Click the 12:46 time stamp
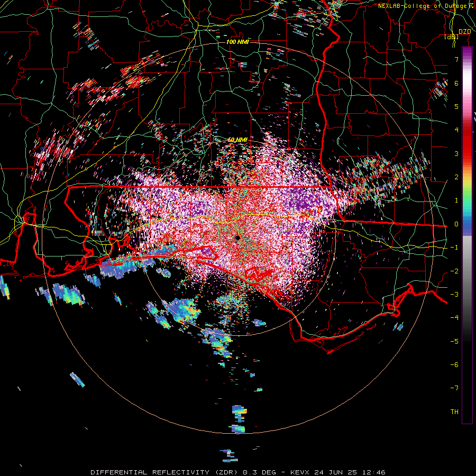 coord(374,472)
